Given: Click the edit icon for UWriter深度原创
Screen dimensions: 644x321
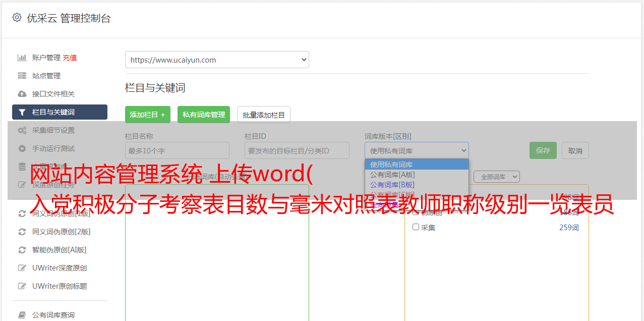Looking at the screenshot, I should point(22,268).
